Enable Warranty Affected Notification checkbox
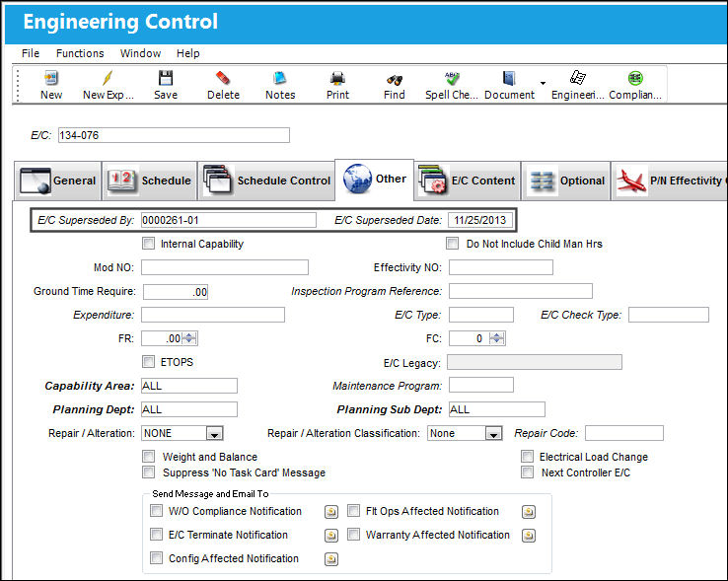The width and height of the screenshot is (728, 581). pos(354,534)
